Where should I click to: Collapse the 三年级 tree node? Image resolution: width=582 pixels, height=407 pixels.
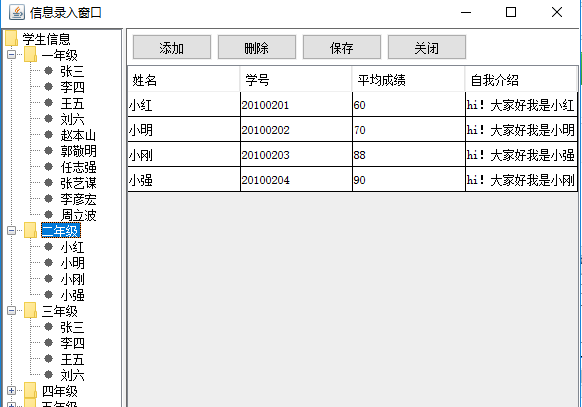[12, 311]
